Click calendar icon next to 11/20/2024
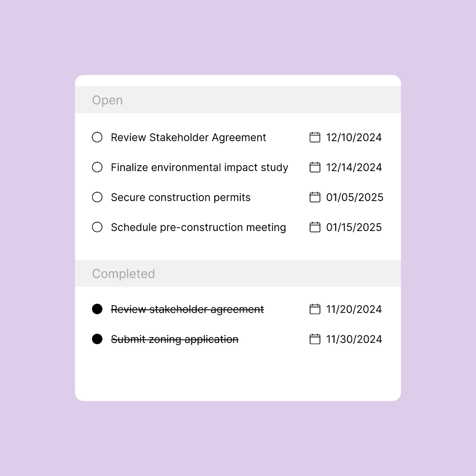Viewport: 476px width, 476px height. click(315, 309)
